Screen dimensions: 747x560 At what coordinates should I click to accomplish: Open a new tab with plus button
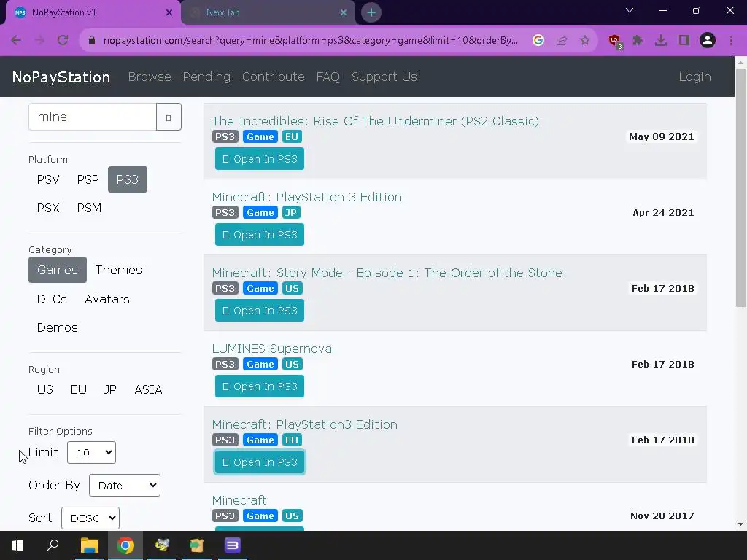coord(371,12)
